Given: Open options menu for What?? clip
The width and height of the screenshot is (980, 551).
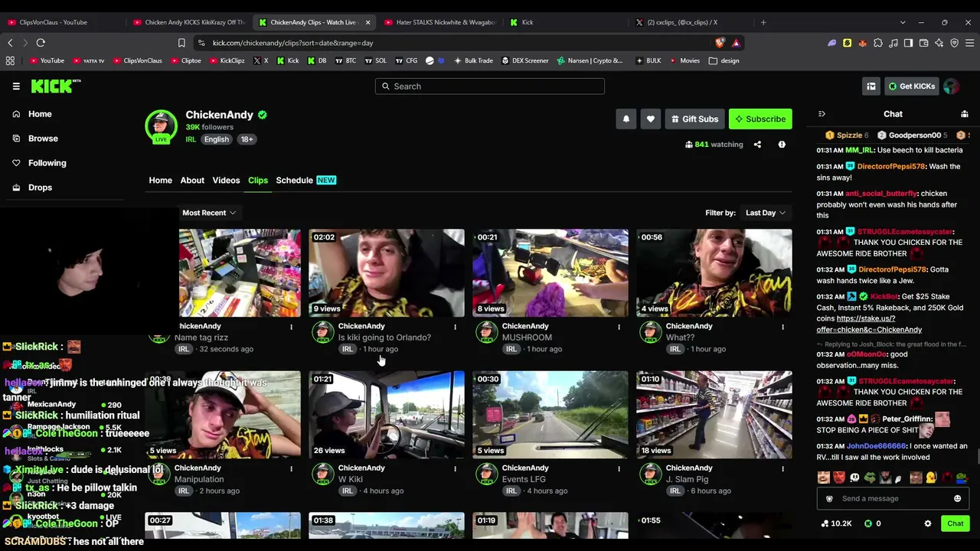Looking at the screenshot, I should [x=782, y=328].
